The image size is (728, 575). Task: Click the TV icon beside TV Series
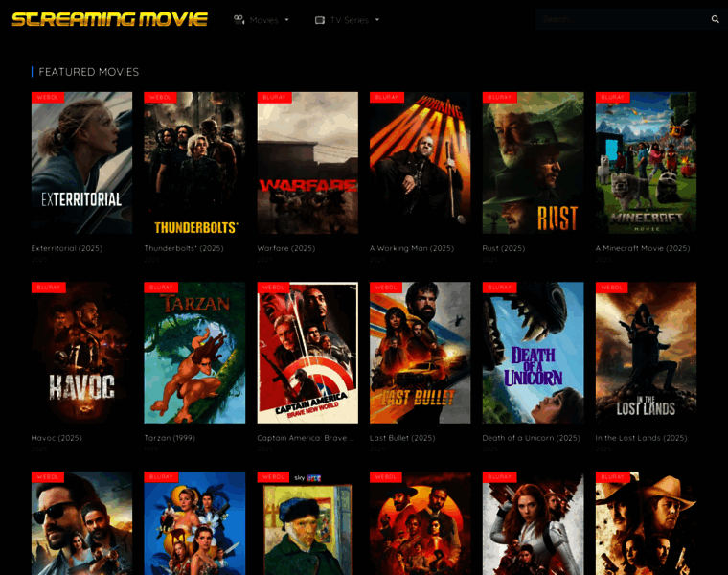320,20
